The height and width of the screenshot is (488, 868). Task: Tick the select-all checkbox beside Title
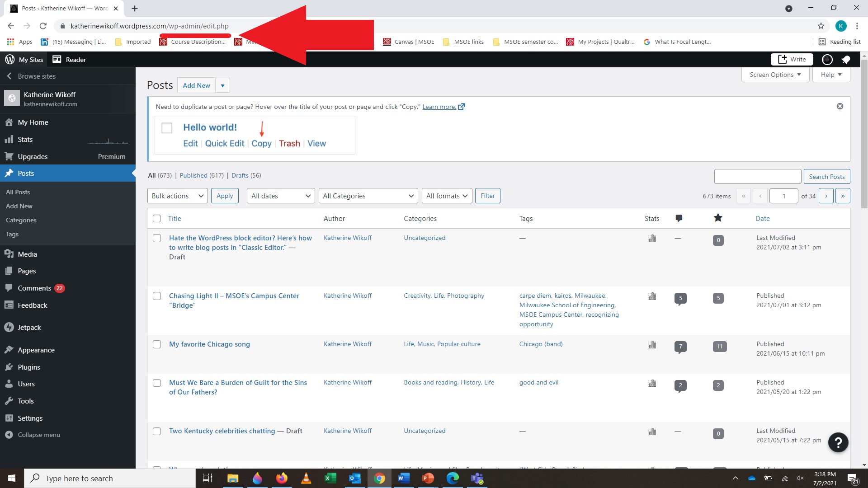coord(157,219)
